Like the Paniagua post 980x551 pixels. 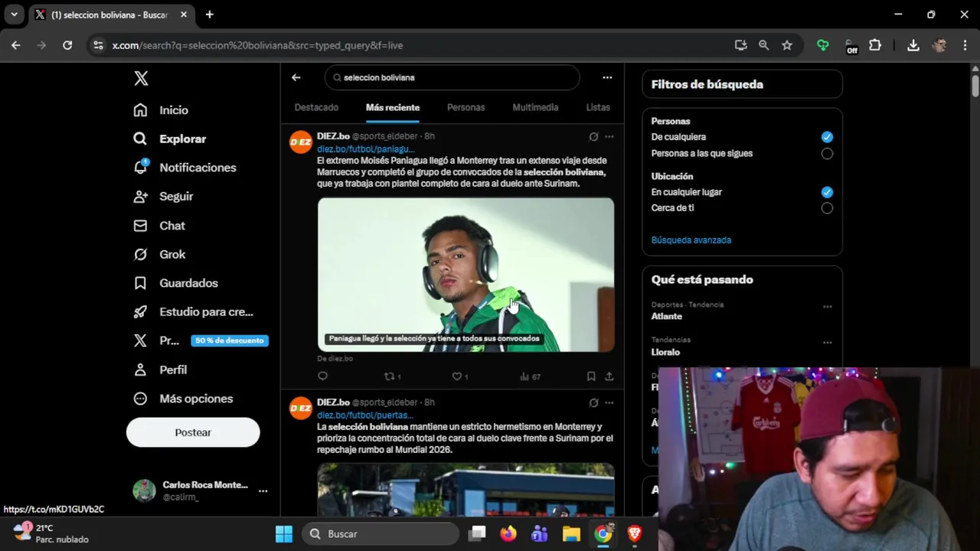[459, 376]
